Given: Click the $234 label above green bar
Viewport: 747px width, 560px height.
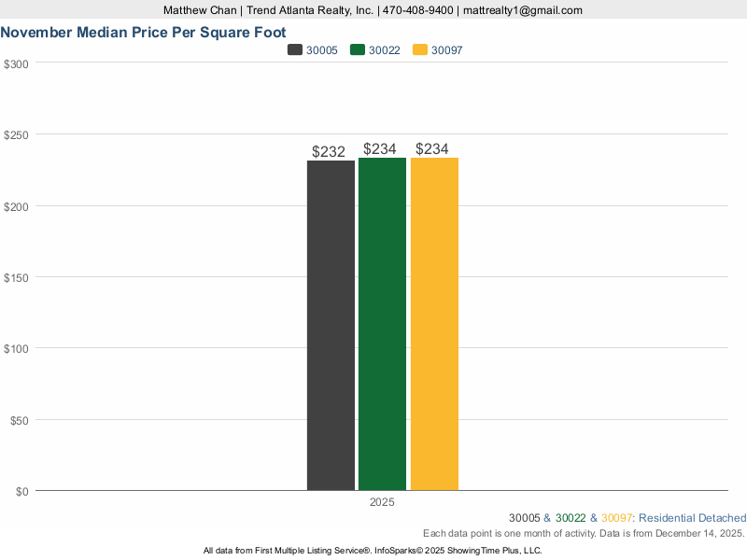Looking at the screenshot, I should [380, 148].
